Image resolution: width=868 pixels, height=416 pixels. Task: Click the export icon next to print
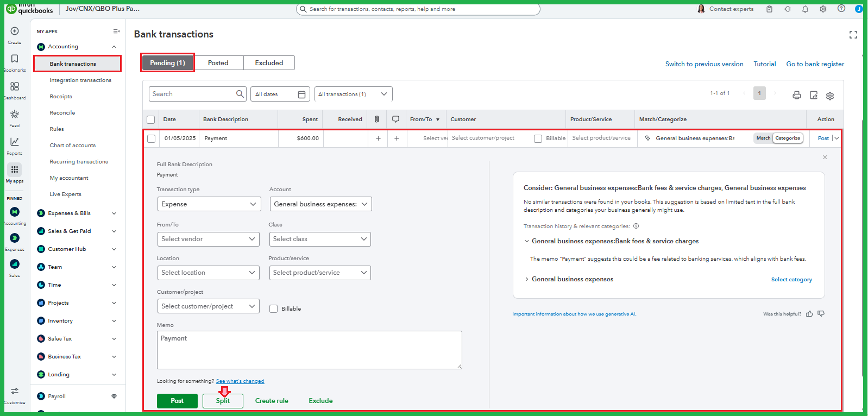point(813,95)
